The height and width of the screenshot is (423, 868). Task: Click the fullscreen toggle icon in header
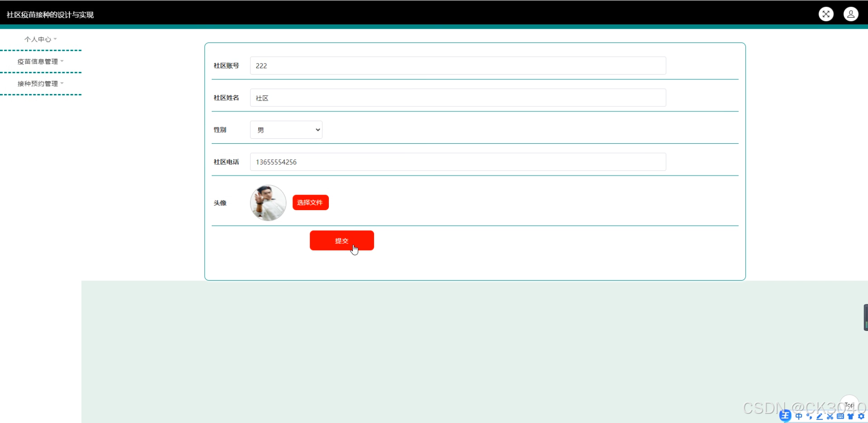pos(826,14)
